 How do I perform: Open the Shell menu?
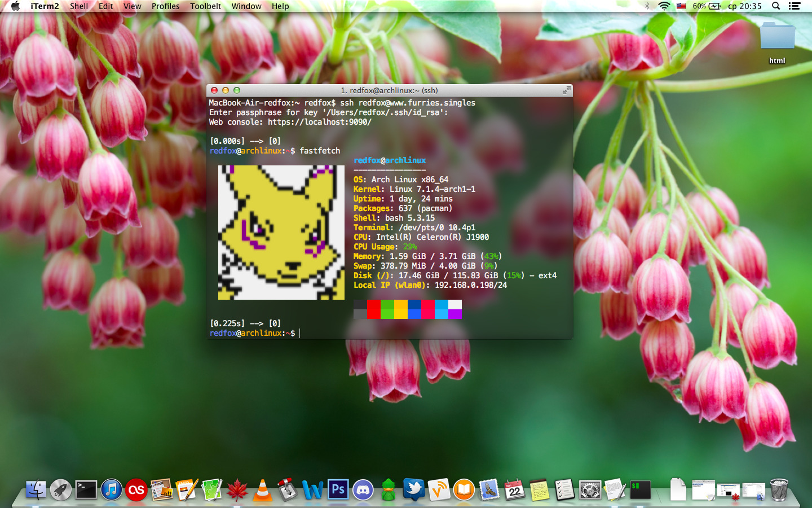point(79,6)
